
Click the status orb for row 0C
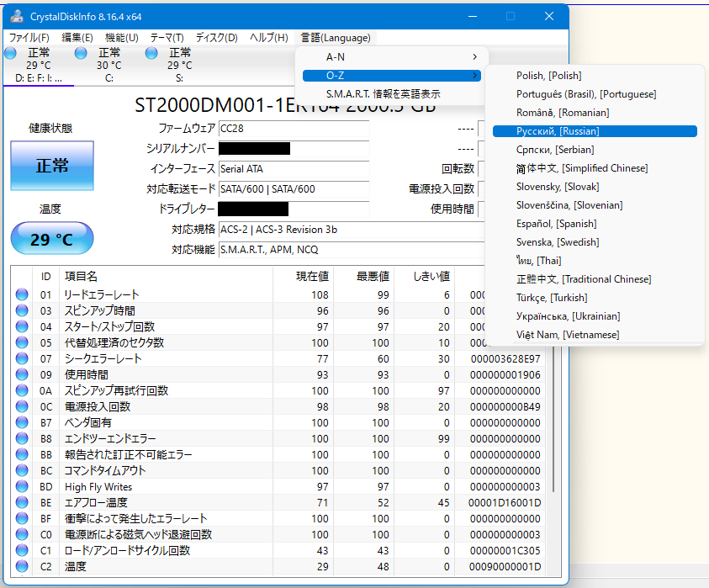pyautogui.click(x=22, y=406)
